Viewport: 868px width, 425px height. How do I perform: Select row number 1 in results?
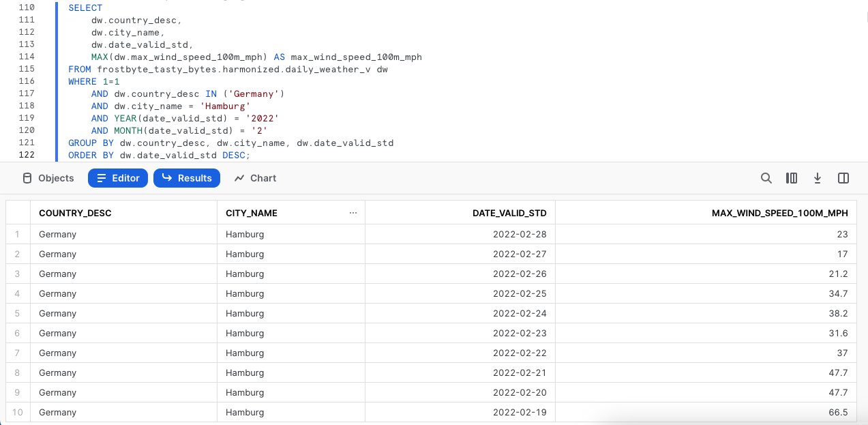pyautogui.click(x=18, y=234)
